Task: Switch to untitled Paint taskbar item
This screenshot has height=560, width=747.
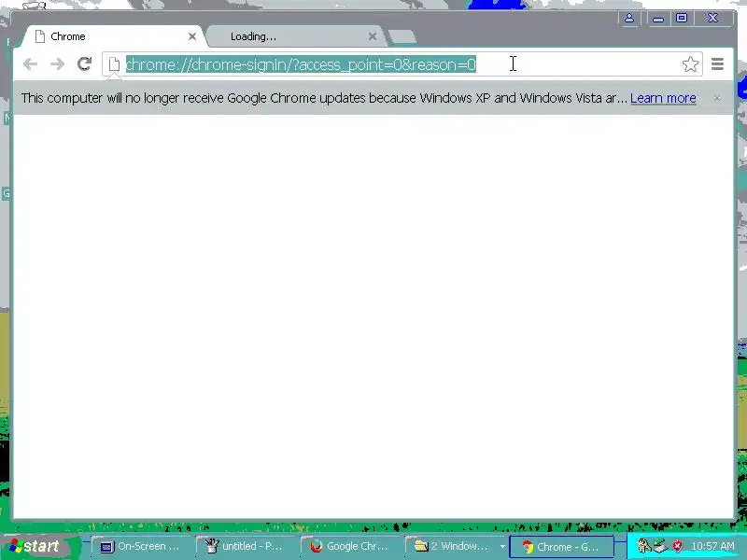Action: coord(245,546)
